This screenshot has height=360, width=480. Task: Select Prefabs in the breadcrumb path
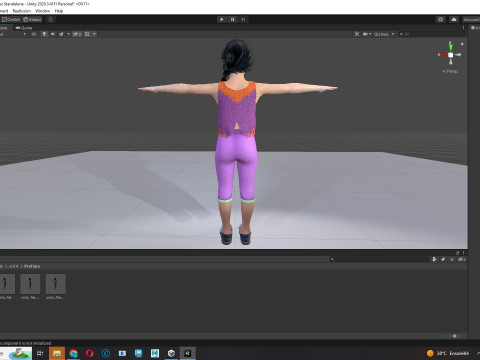[x=32, y=266]
